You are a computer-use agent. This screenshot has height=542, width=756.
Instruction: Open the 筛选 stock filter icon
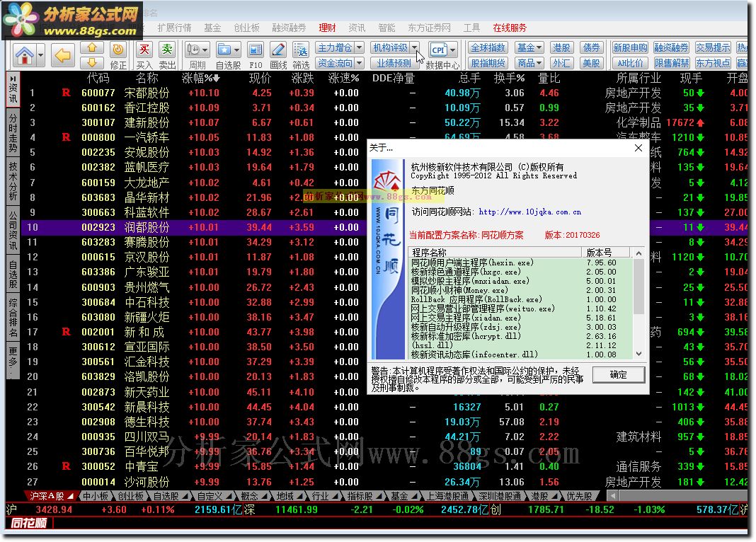pyautogui.click(x=302, y=55)
